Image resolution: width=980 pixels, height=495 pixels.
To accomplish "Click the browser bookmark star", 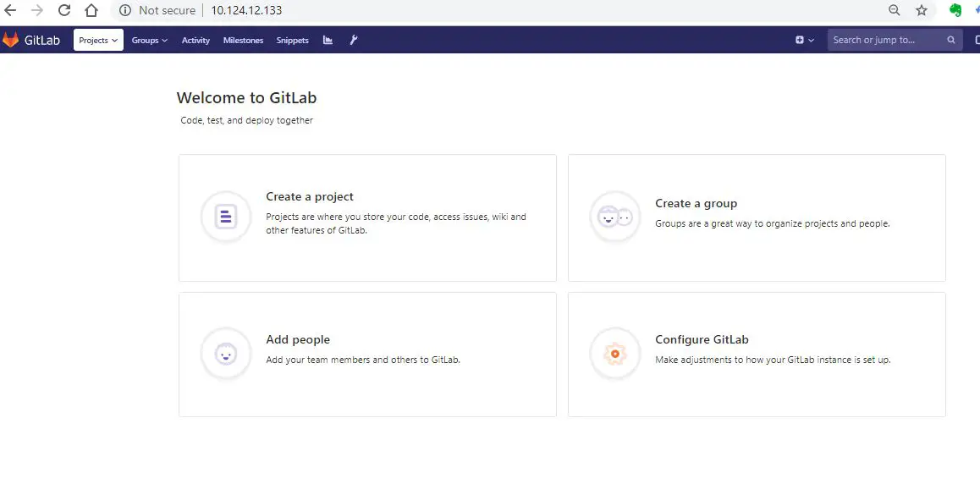I will [x=920, y=11].
